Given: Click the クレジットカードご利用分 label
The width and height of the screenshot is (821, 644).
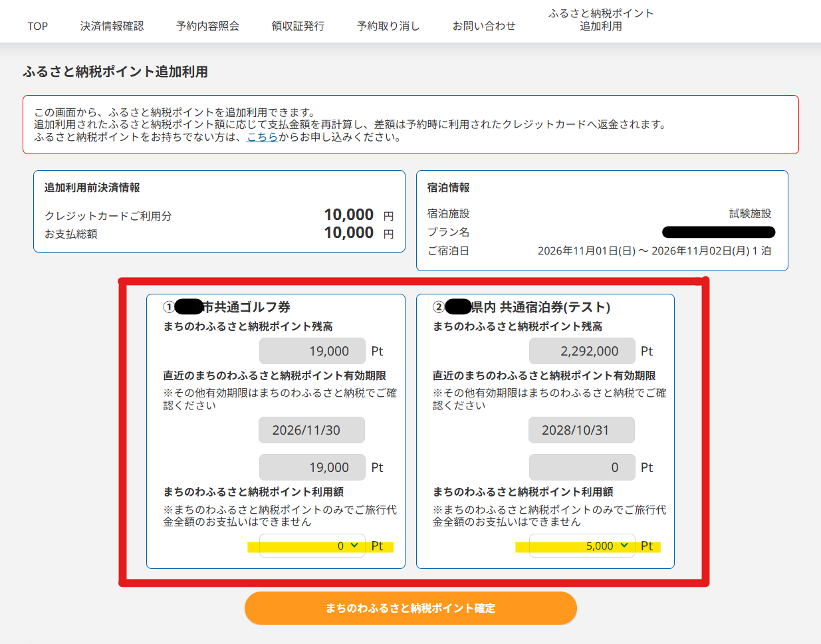Looking at the screenshot, I should pyautogui.click(x=108, y=216).
